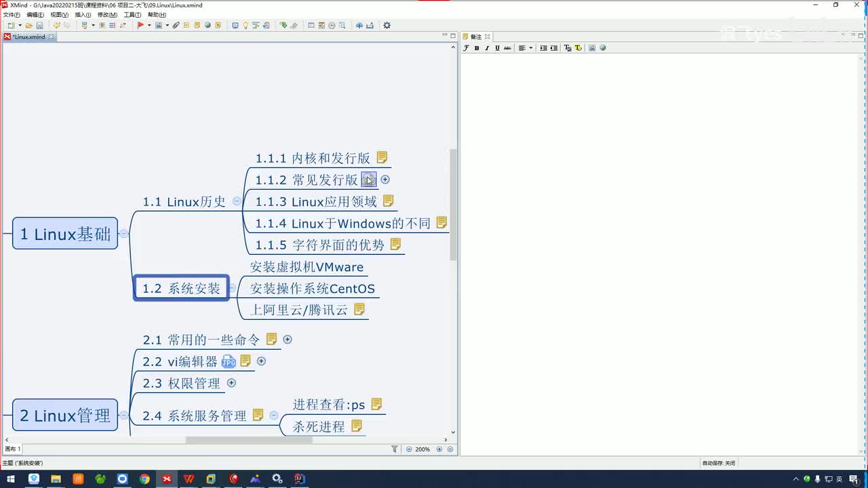Open note on 1.1.4 Linux于Windows的不同
Screen dimensions: 868x488
[x=441, y=222]
